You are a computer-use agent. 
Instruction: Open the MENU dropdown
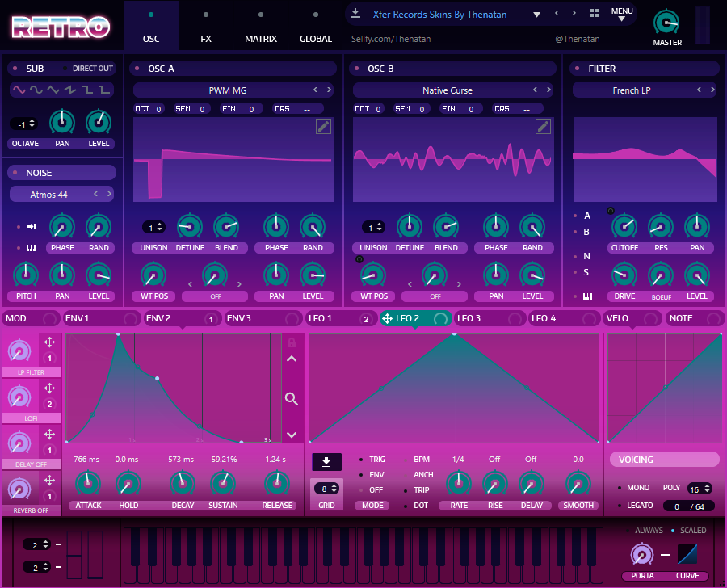coord(622,14)
